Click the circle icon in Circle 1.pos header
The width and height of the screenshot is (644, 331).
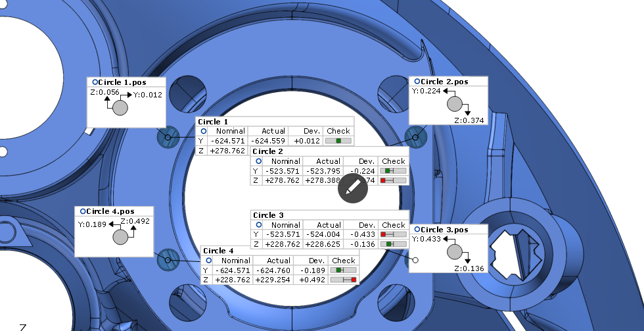95,82
